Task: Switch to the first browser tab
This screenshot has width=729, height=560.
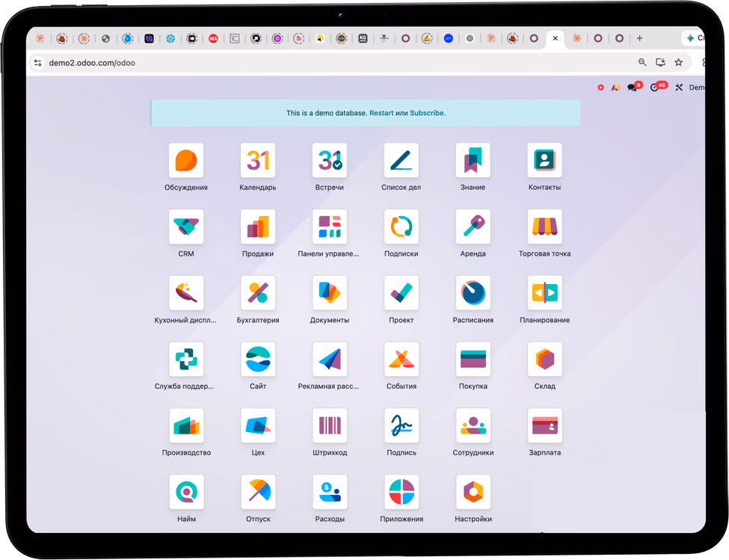Action: [40, 39]
